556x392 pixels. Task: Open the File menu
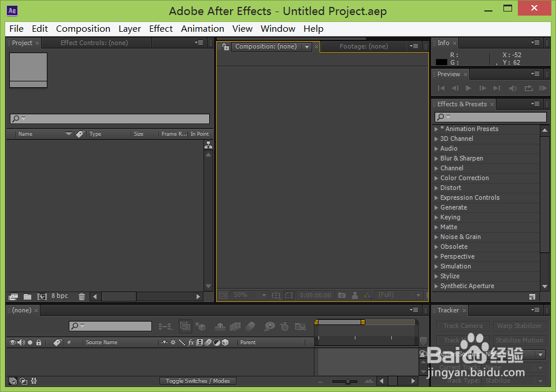tap(16, 29)
